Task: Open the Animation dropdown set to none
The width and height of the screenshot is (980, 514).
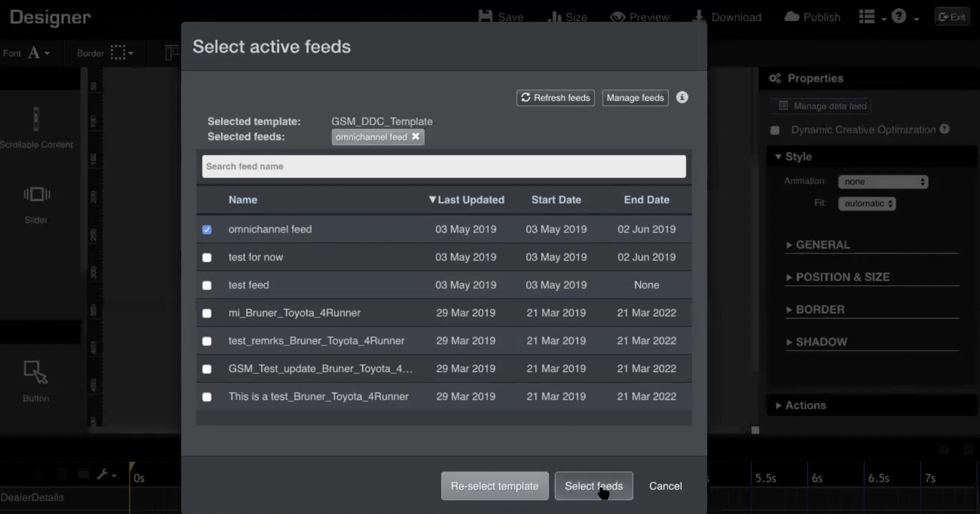Action: 882,182
